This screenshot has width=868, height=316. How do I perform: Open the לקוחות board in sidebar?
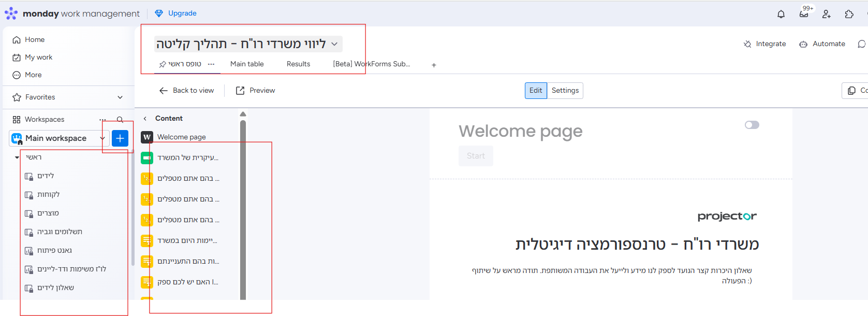coord(48,195)
